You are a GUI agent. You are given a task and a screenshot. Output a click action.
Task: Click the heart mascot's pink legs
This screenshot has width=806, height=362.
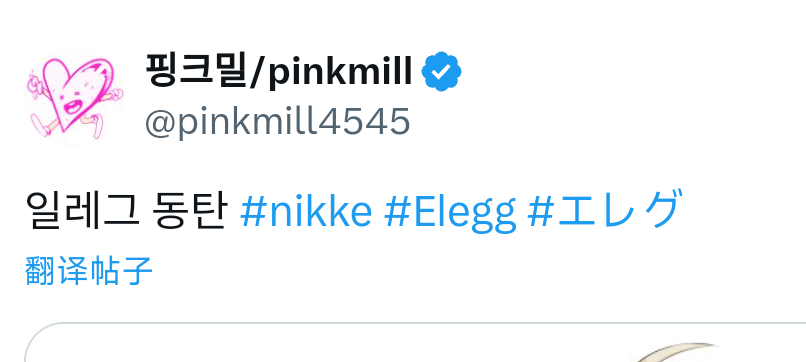point(67,126)
